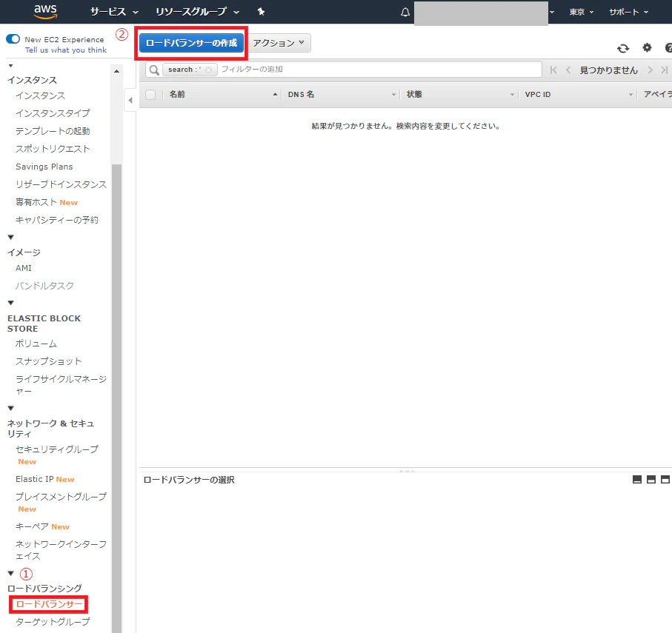Minimize the bottom details pane
The height and width of the screenshot is (633, 672).
(x=637, y=479)
